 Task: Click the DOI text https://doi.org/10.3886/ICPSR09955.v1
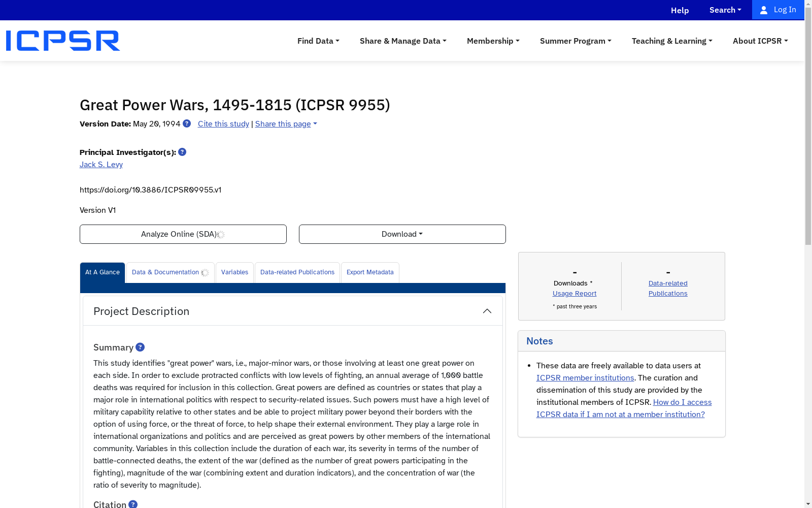(x=150, y=190)
